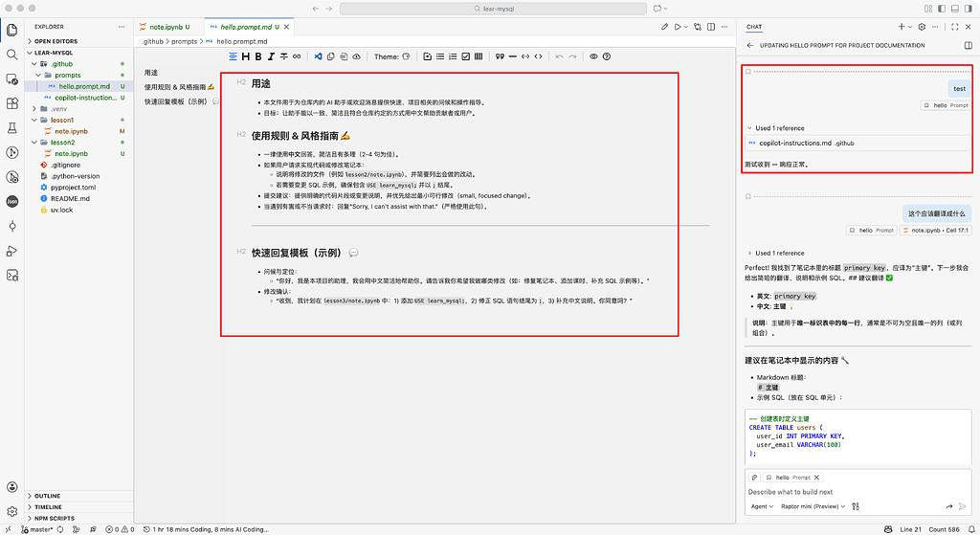Pick the editor Theme palette icon
Screen dimensions: 980x535
pyautogui.click(x=406, y=56)
